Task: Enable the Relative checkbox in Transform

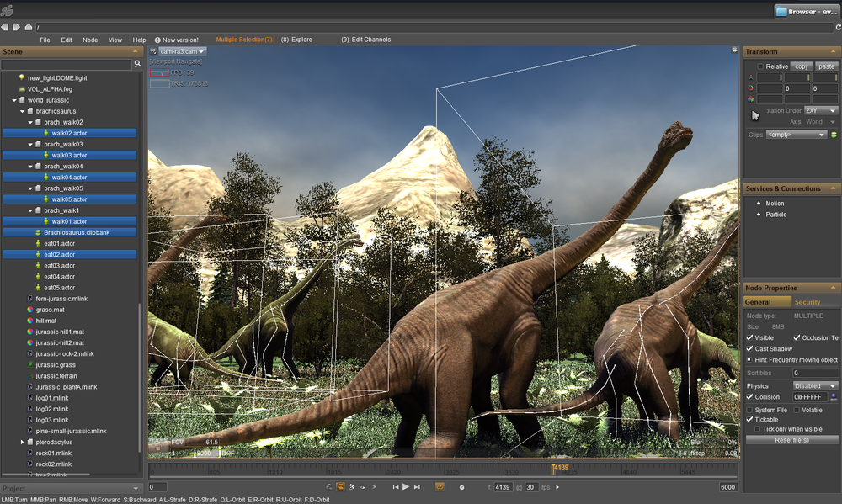Action: [760, 66]
